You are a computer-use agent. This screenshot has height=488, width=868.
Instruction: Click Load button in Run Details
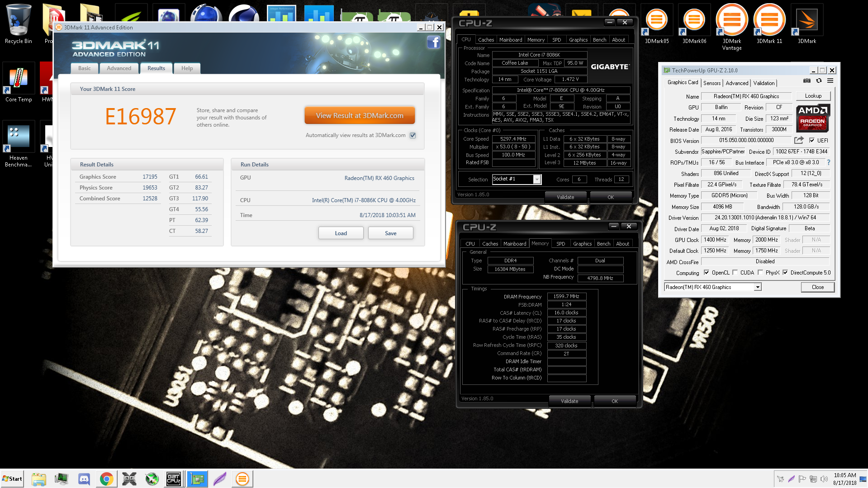pyautogui.click(x=341, y=233)
